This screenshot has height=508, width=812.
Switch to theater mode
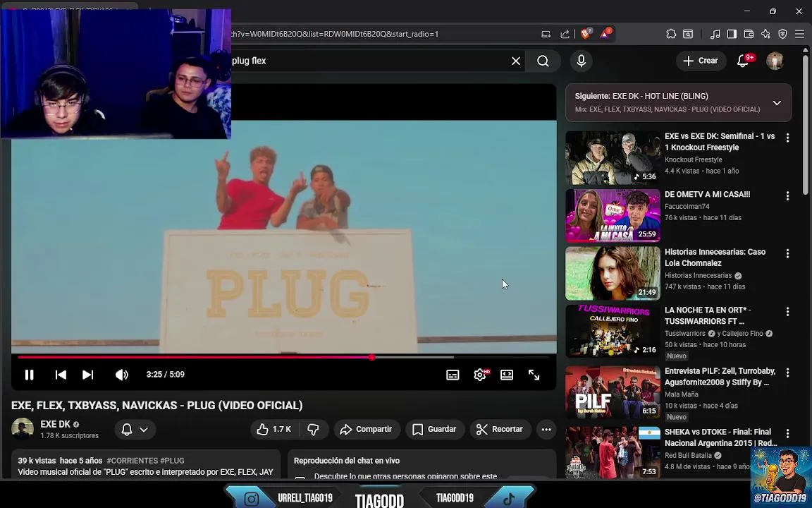507,375
